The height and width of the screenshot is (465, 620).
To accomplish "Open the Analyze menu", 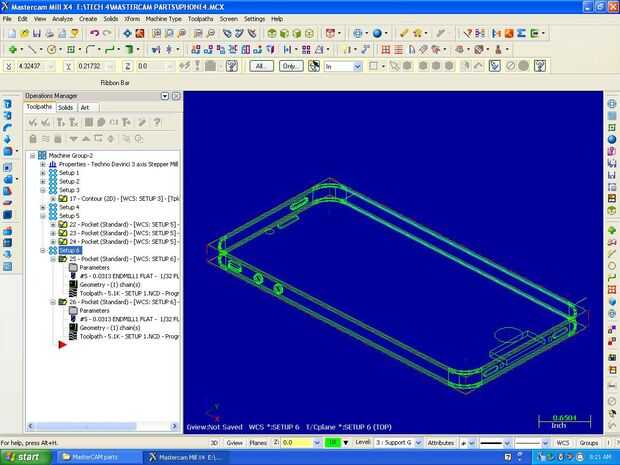I will pyautogui.click(x=62, y=19).
